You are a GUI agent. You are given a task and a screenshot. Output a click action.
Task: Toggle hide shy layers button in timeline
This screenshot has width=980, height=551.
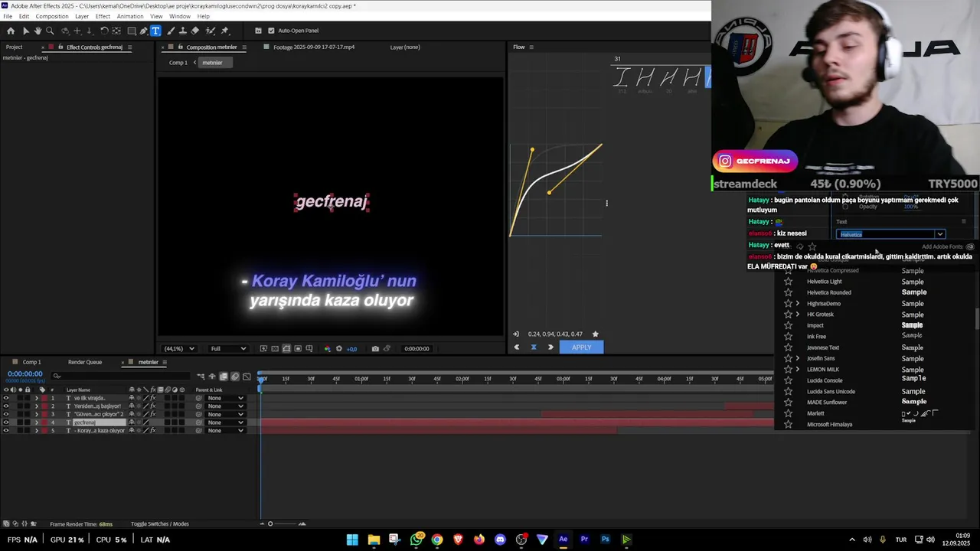pos(212,377)
